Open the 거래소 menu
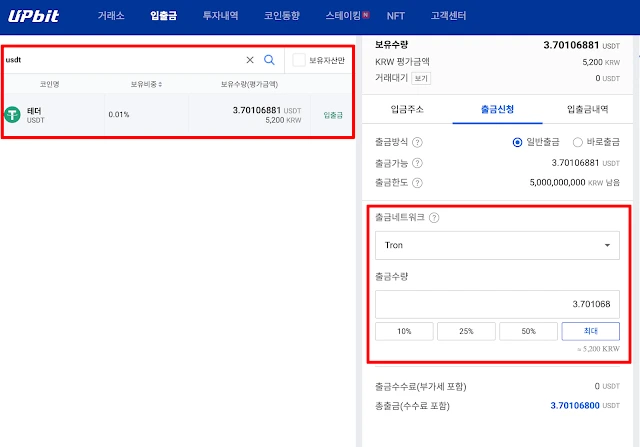This screenshot has width=640, height=447. point(111,16)
